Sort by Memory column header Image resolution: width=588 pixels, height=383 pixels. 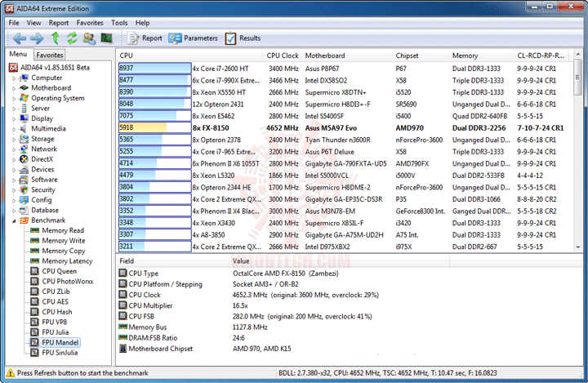point(482,56)
